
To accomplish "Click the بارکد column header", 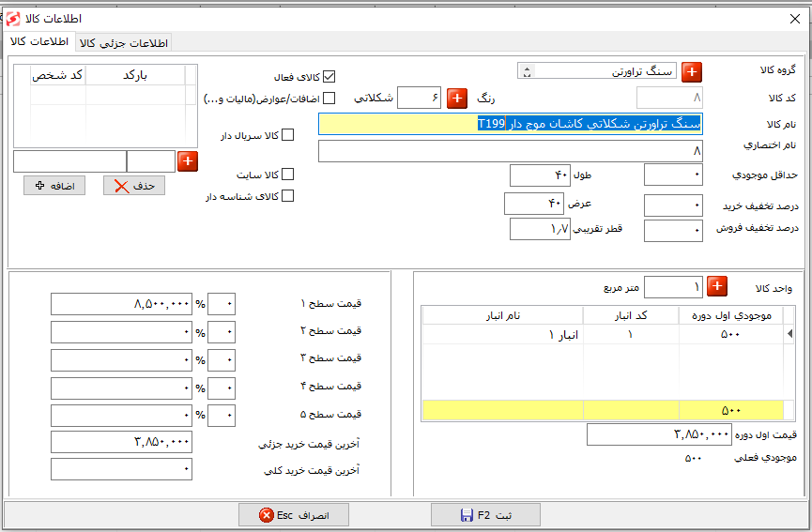I will (x=135, y=76).
